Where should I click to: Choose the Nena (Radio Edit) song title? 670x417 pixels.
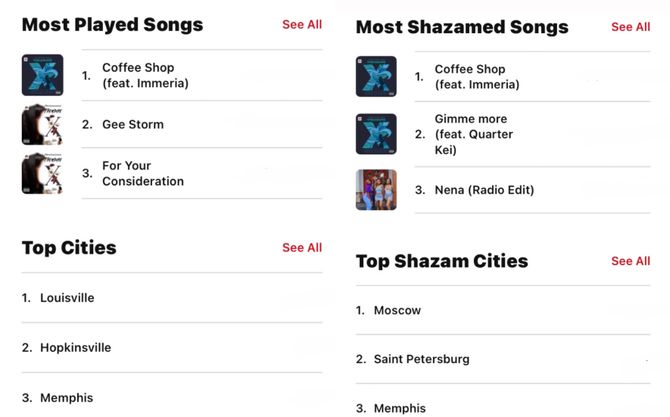[x=484, y=190]
